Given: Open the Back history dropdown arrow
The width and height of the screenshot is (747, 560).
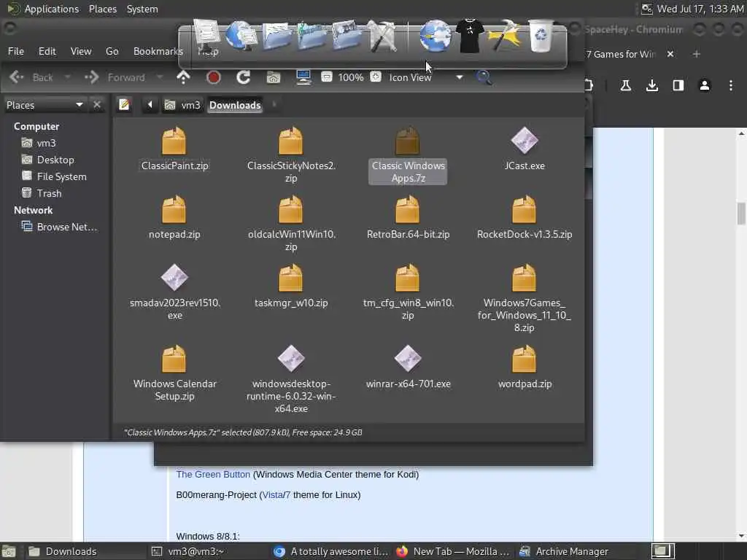Looking at the screenshot, I should click(x=68, y=77).
